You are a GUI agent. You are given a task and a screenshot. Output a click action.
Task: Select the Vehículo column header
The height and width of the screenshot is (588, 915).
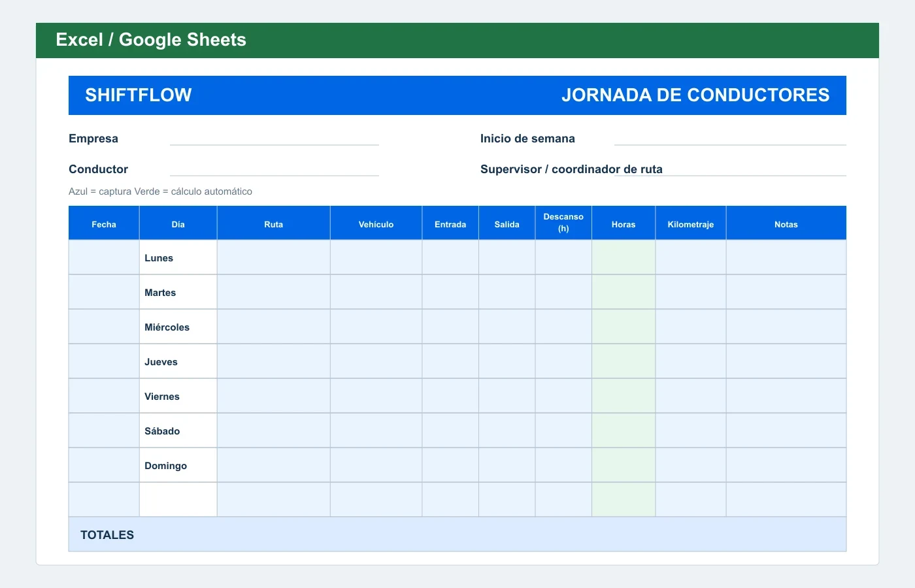point(376,223)
